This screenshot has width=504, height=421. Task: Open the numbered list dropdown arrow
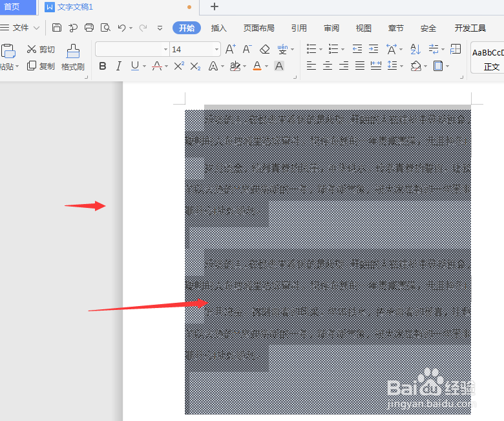[342, 50]
